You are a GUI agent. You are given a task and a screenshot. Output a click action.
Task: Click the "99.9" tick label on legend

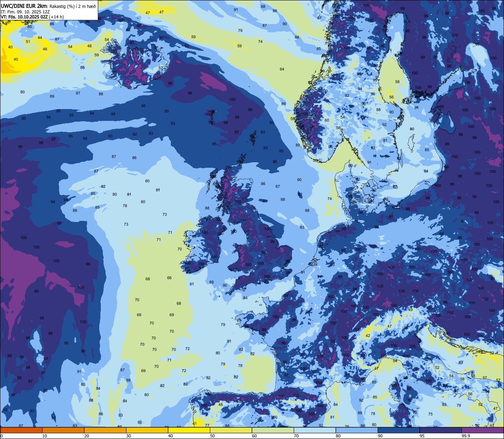pyautogui.click(x=466, y=436)
